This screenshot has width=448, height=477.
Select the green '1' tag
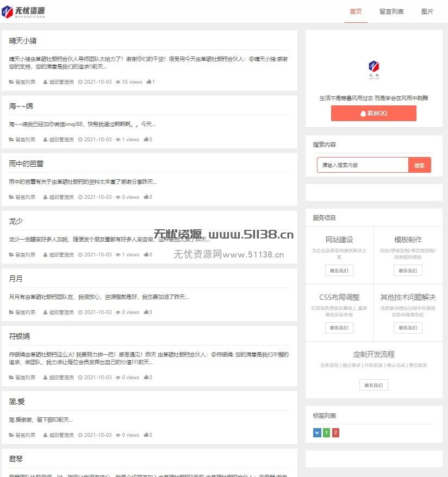[x=326, y=432]
